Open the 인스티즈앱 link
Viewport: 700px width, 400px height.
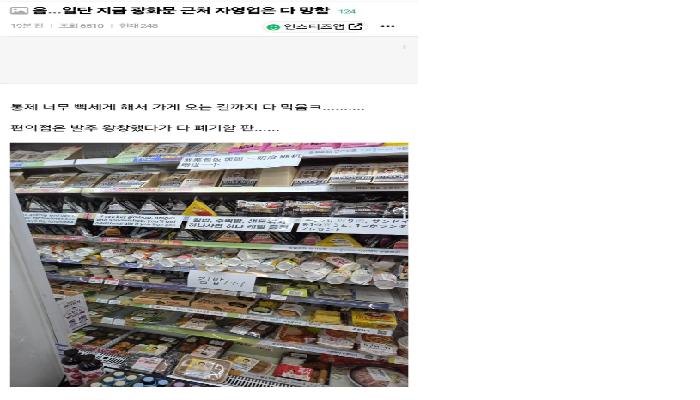314,26
